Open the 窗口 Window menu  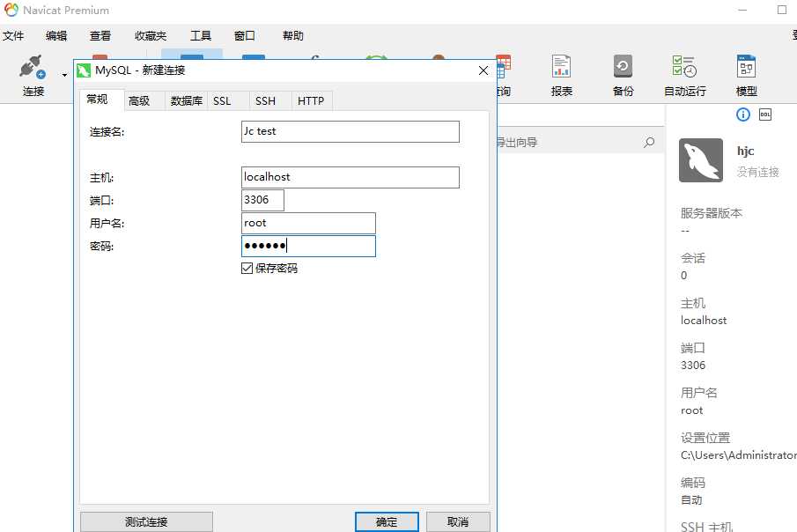pos(245,35)
